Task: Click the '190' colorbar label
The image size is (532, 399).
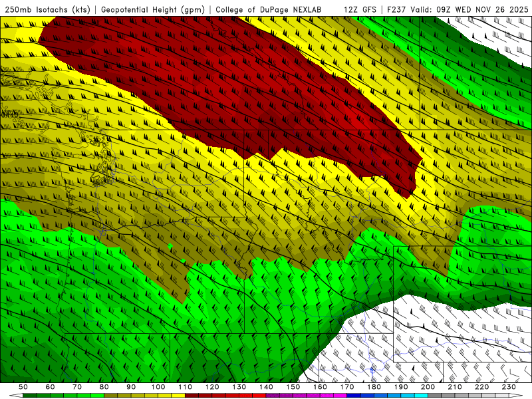Action: 401,387
